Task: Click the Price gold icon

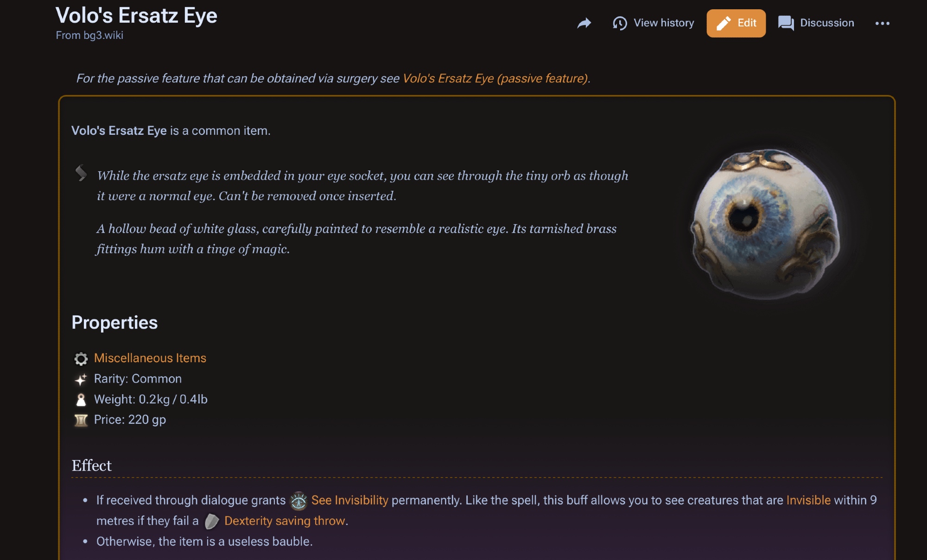Action: coord(81,420)
